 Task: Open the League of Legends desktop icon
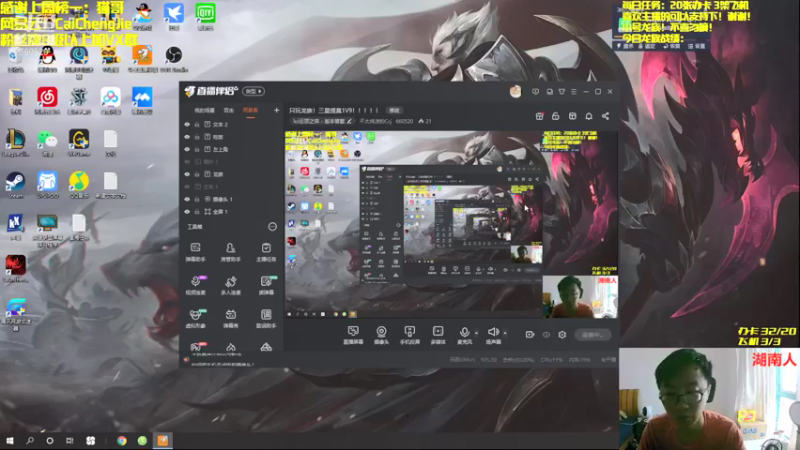click(x=15, y=142)
